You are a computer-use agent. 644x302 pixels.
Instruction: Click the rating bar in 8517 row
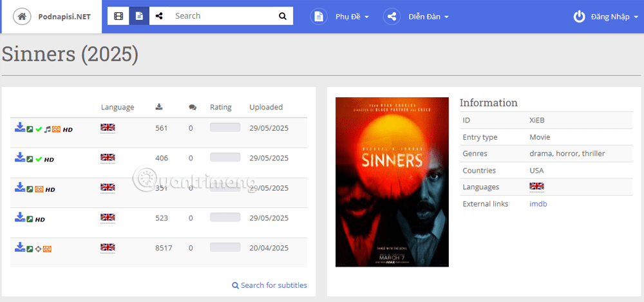click(x=225, y=247)
